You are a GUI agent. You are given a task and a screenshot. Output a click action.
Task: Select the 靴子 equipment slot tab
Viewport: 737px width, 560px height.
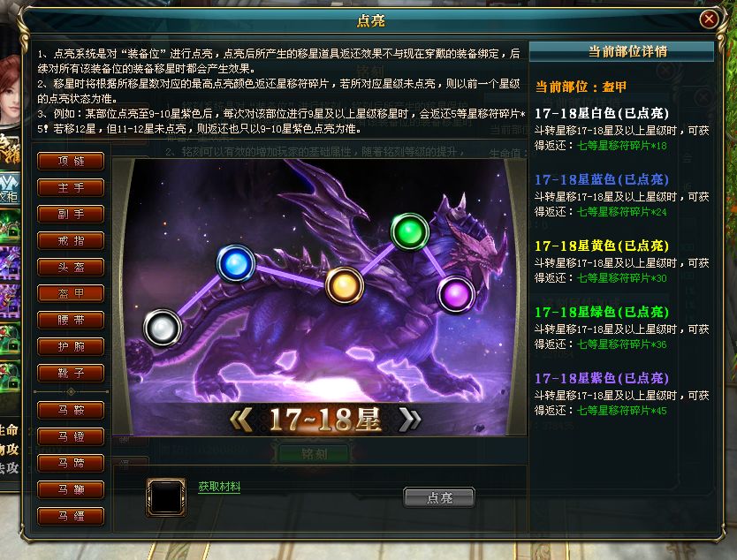[71, 373]
